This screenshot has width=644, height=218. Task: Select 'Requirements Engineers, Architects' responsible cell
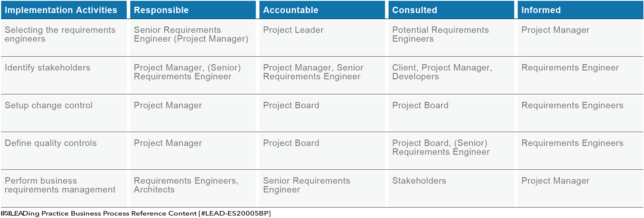point(193,189)
